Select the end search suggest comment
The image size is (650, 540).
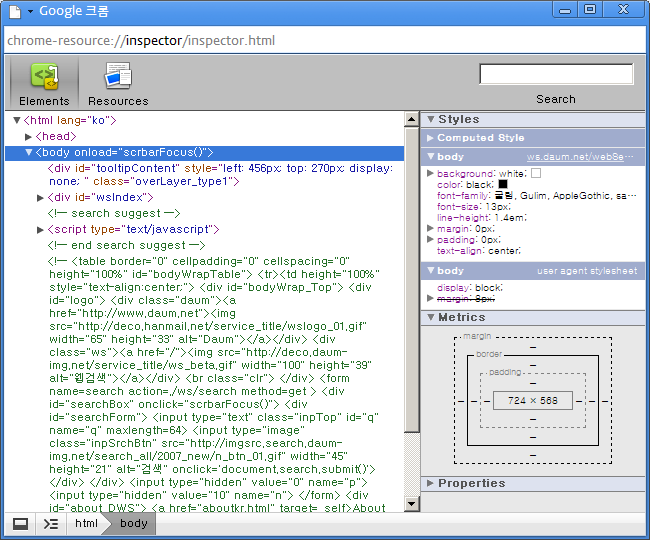point(126,245)
